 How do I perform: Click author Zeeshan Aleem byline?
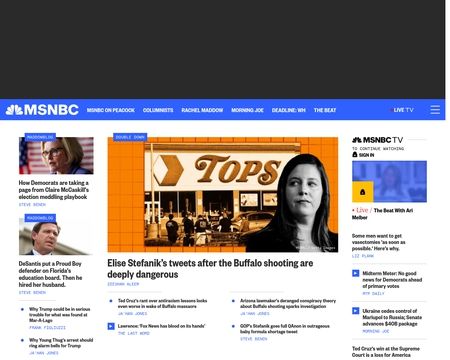123,284
